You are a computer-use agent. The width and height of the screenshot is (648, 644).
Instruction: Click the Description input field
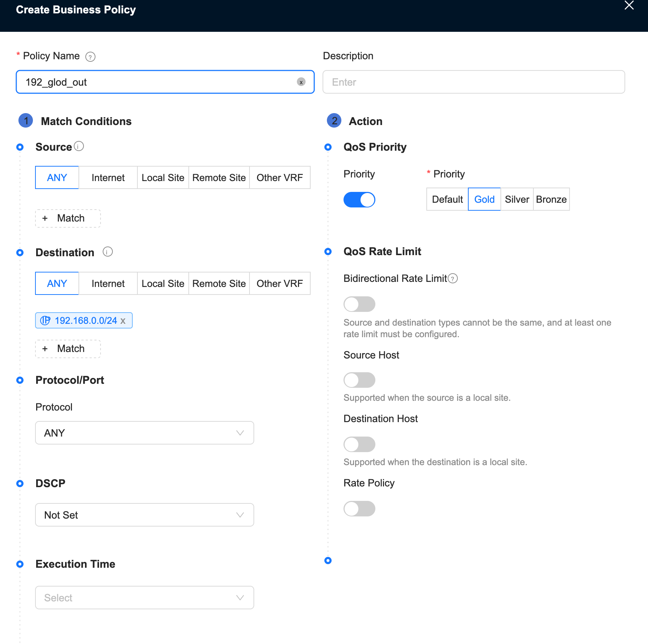click(474, 82)
